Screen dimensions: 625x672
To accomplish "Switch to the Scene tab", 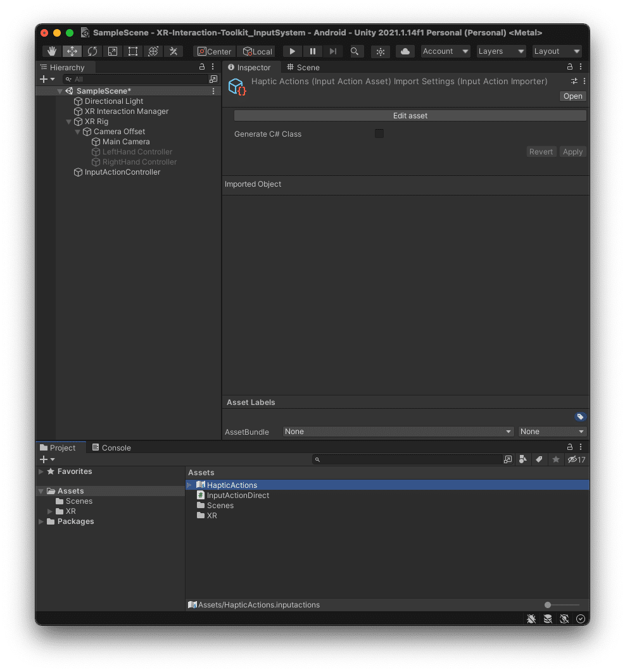I will (x=304, y=67).
